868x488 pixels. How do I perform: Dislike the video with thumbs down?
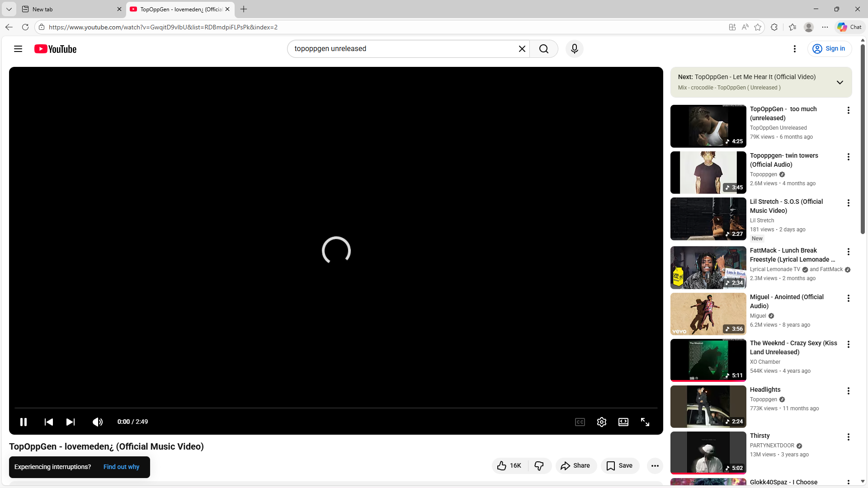tap(539, 466)
